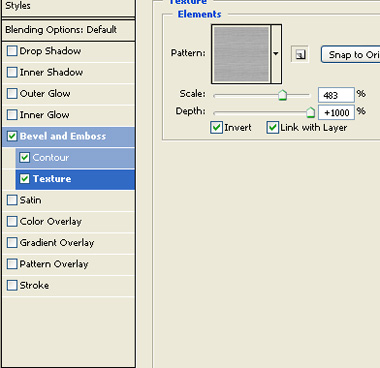
Task: Uncheck the Invert texture option
Action: [x=216, y=127]
